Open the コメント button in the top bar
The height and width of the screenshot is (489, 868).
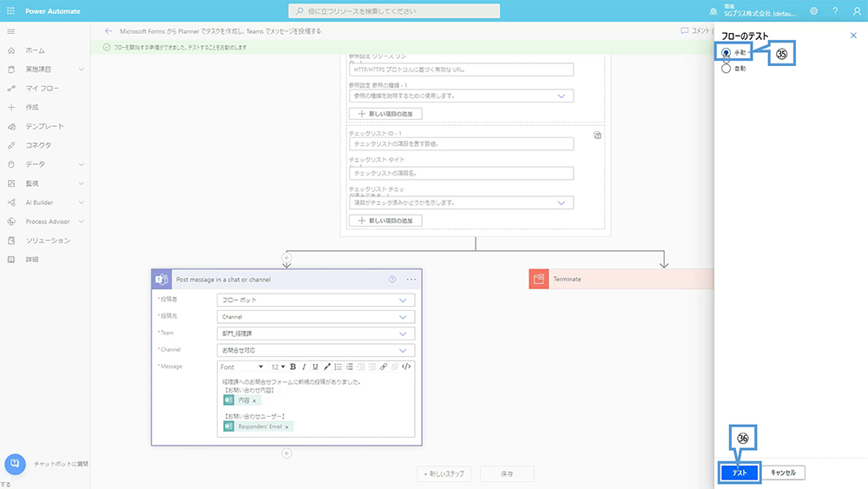tap(696, 31)
